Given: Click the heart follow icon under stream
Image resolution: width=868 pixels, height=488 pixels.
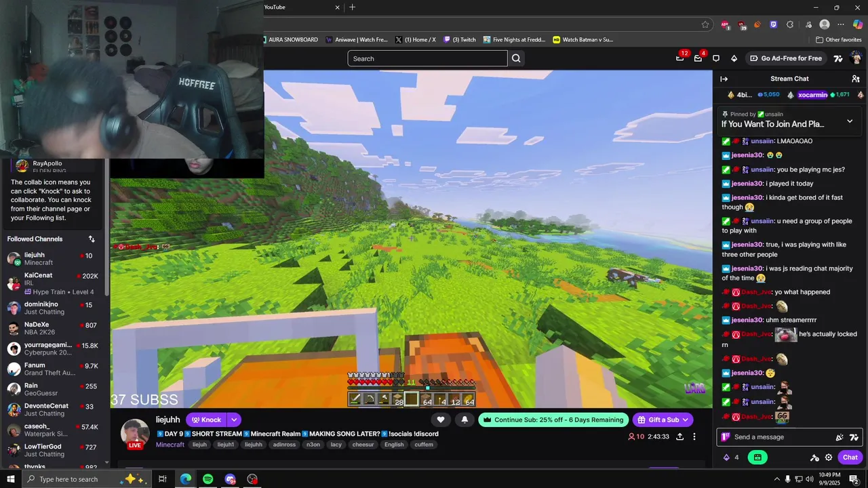Looking at the screenshot, I should [441, 420].
